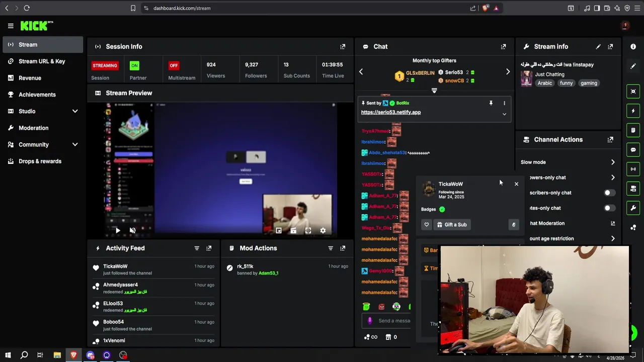Close the TickaWoW user card
The width and height of the screenshot is (644, 362).
point(516,184)
